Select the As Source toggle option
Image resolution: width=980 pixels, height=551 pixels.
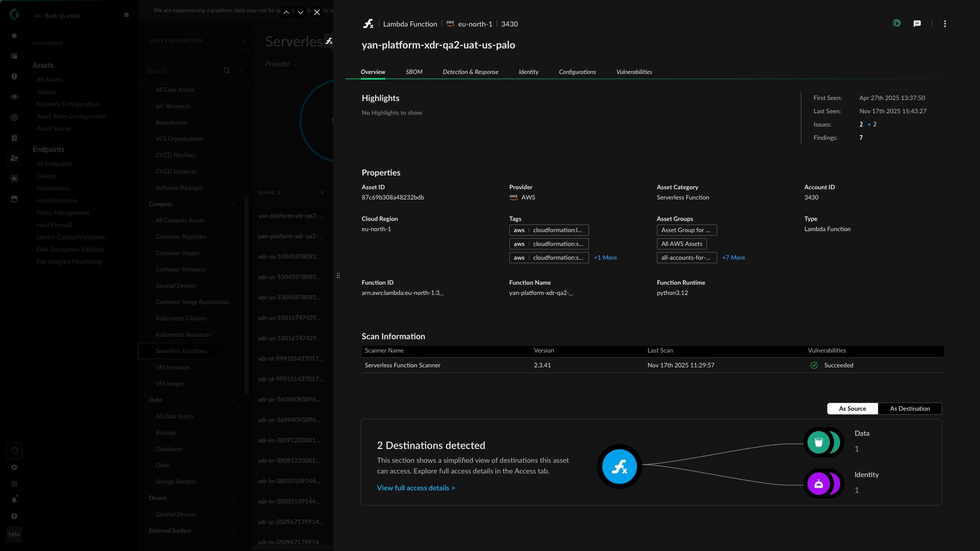[x=852, y=409]
